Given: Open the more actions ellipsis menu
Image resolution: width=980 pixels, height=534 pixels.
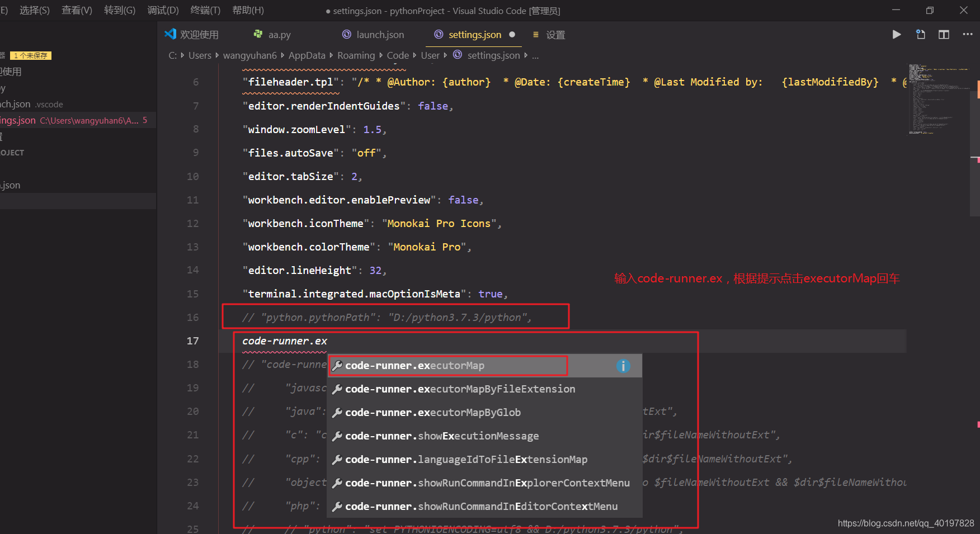Looking at the screenshot, I should (x=968, y=35).
